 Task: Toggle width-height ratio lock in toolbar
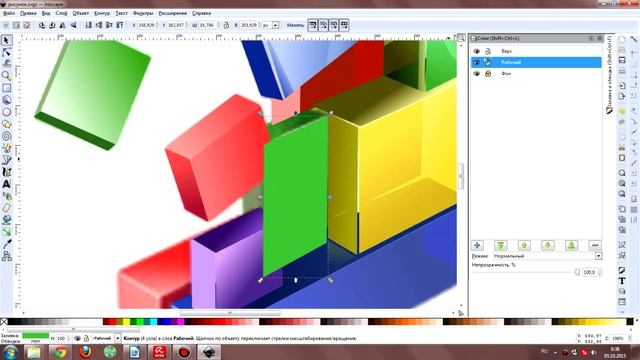[x=226, y=25]
